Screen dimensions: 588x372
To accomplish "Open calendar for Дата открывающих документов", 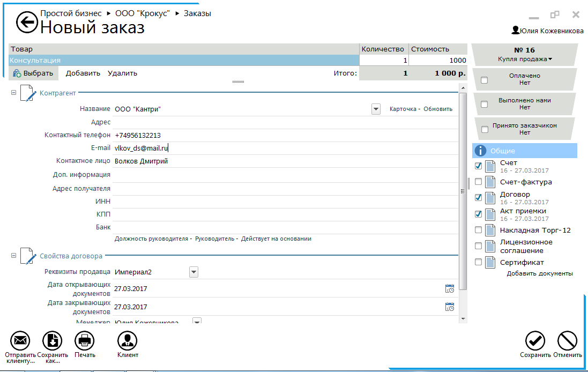I will 450,289.
